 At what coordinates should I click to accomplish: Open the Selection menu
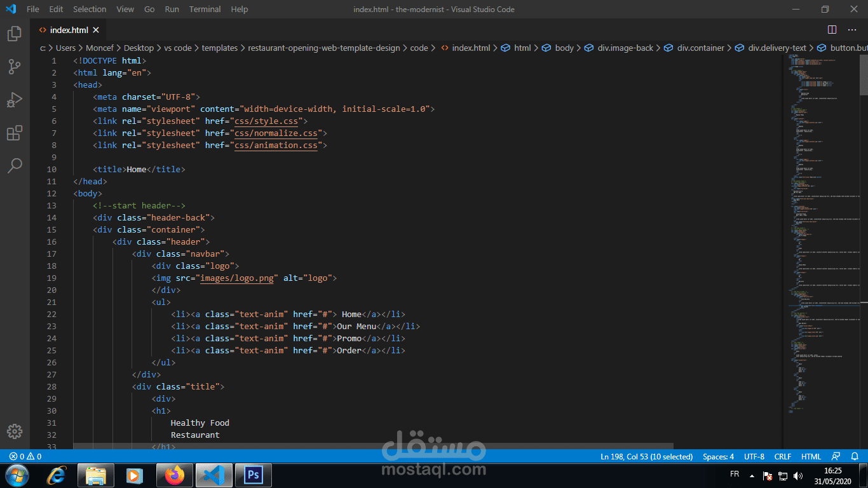point(90,9)
